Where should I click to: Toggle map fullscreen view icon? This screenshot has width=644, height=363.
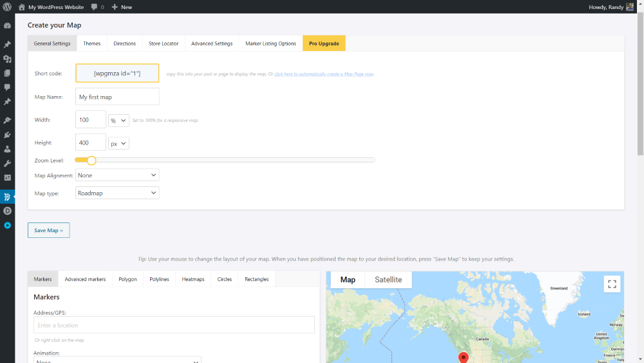point(612,284)
